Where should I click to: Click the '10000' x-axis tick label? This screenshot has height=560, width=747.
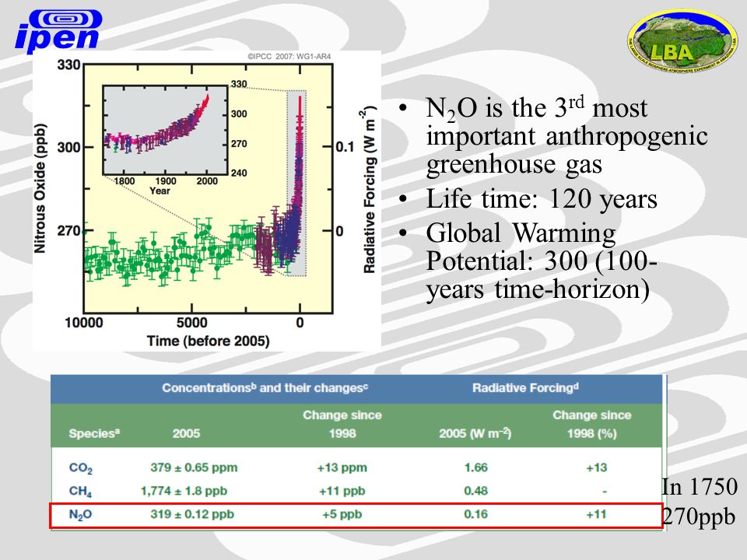84,323
